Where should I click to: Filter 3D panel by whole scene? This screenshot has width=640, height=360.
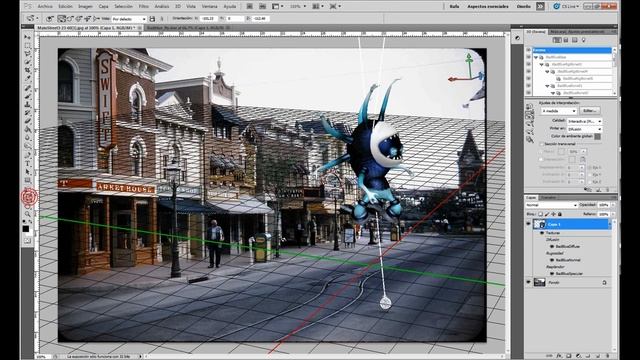[x=557, y=40]
